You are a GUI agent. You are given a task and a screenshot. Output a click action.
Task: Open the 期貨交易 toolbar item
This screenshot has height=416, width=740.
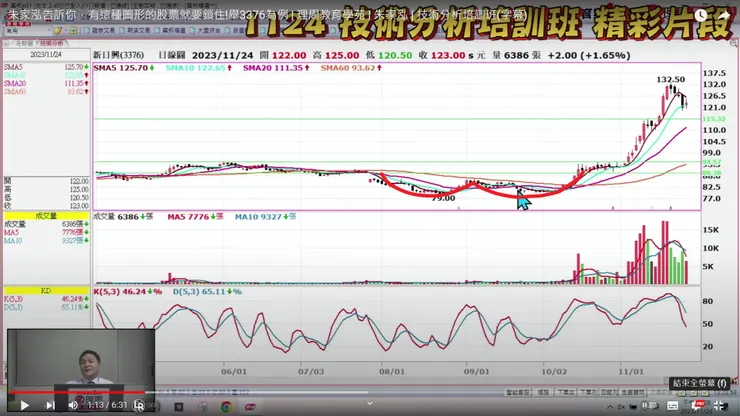click(135, 30)
